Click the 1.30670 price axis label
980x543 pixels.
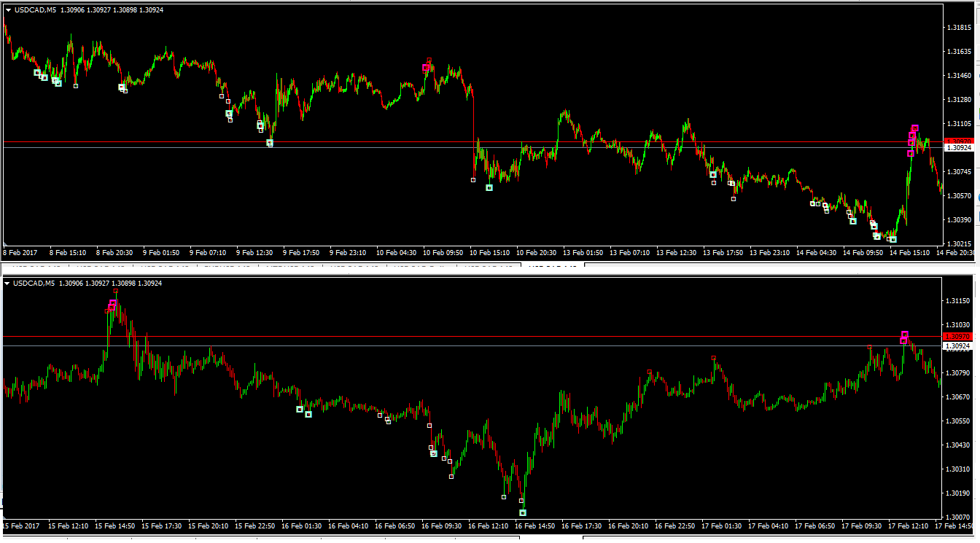(959, 397)
